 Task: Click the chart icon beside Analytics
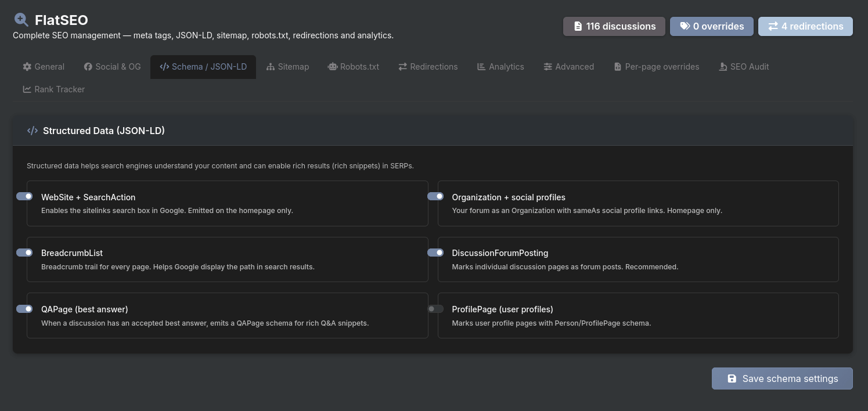pyautogui.click(x=481, y=67)
